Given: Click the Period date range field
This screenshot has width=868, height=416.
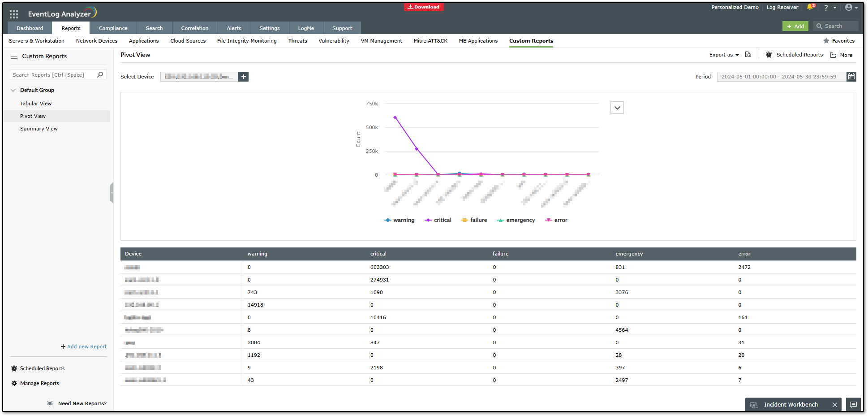Looking at the screenshot, I should 782,77.
